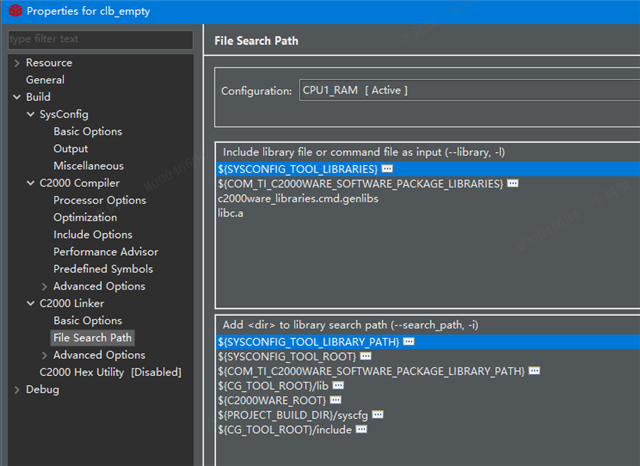Click the browse icon next to ${CG_TOOL_ROOT}/lib
640x466 pixels.
tap(338, 385)
